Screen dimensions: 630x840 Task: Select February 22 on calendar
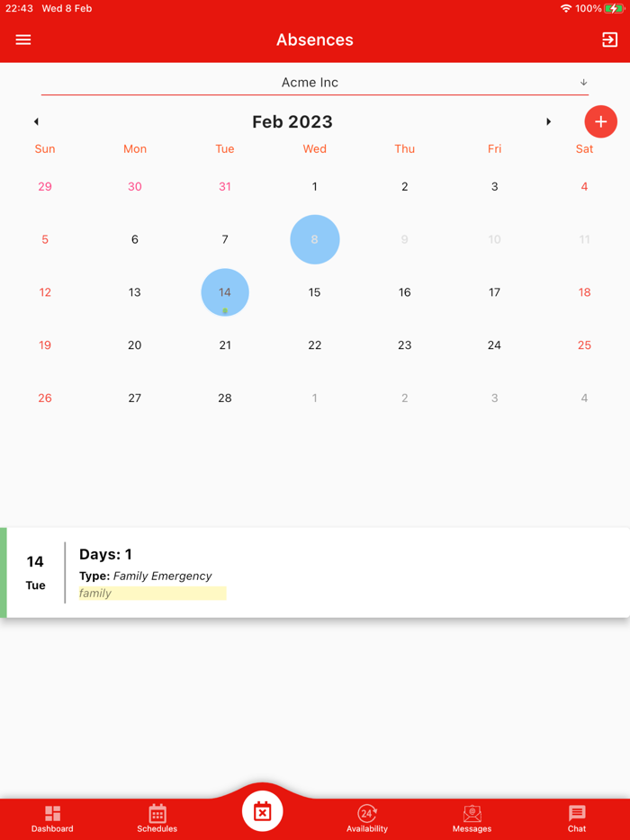tap(315, 345)
